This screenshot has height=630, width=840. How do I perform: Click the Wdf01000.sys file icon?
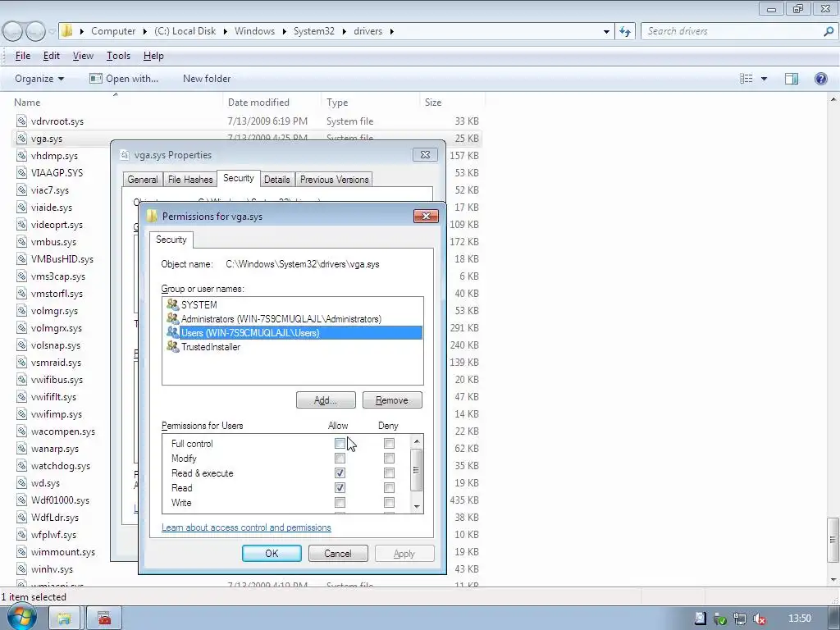point(21,500)
